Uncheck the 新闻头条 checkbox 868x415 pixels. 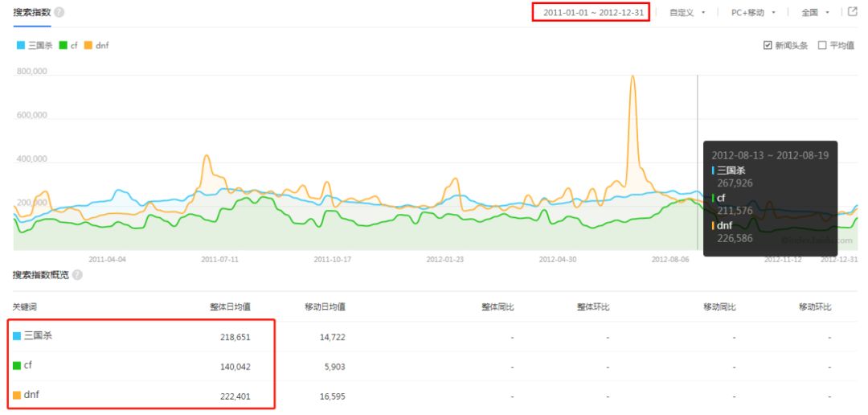coord(768,45)
